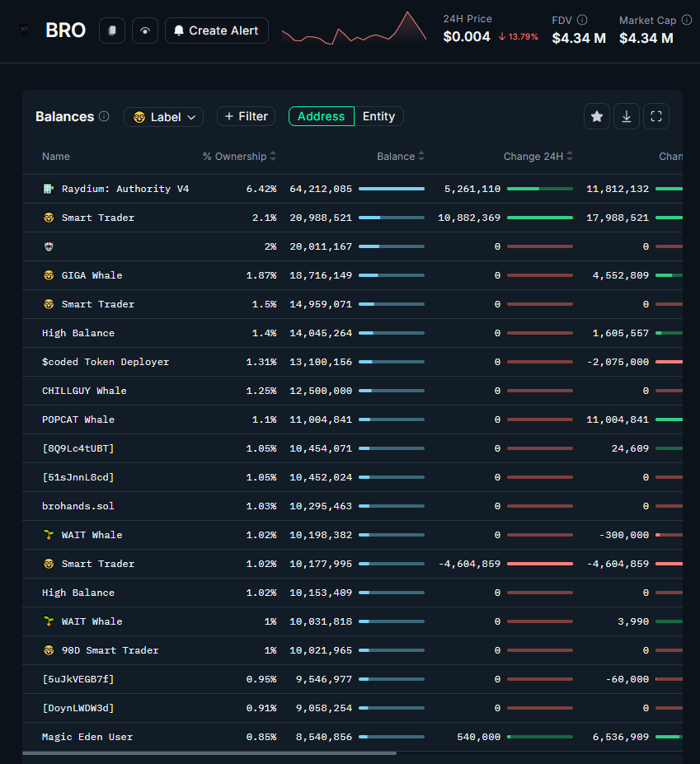Click the info icon next to Balances title
This screenshot has width=700, height=764.
click(104, 116)
